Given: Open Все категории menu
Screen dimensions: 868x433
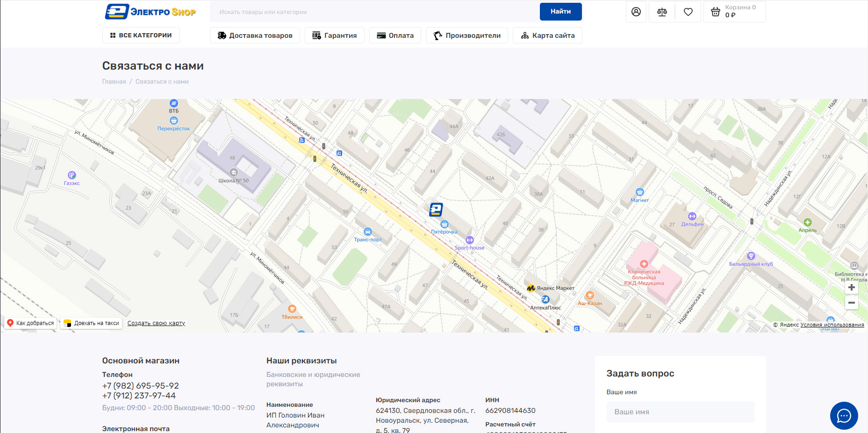Looking at the screenshot, I should [141, 35].
